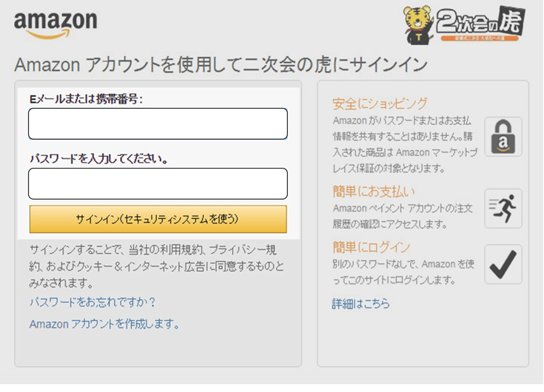
Task: Select the 安全にショッピング heading
Action: pos(380,104)
